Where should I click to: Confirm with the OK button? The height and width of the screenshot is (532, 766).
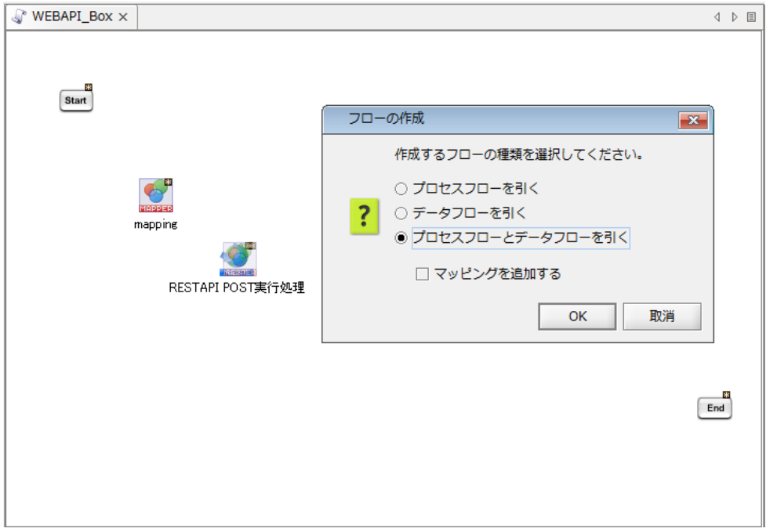577,317
